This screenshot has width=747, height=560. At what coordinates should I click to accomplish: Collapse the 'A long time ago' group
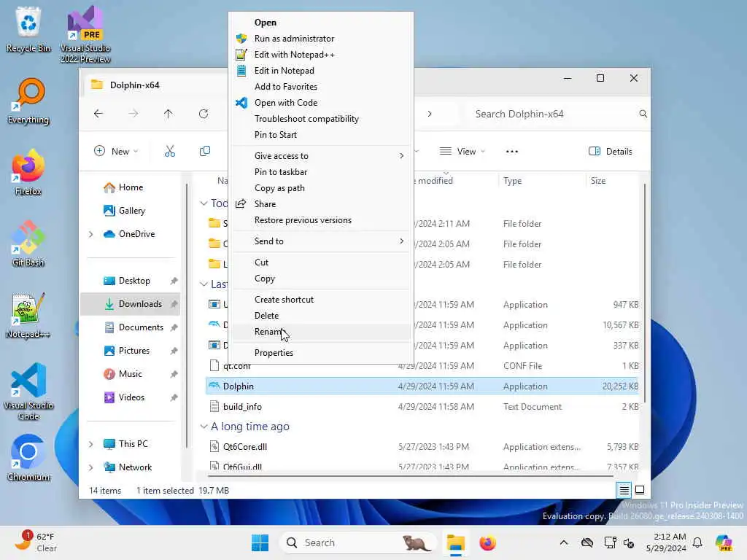(x=204, y=427)
